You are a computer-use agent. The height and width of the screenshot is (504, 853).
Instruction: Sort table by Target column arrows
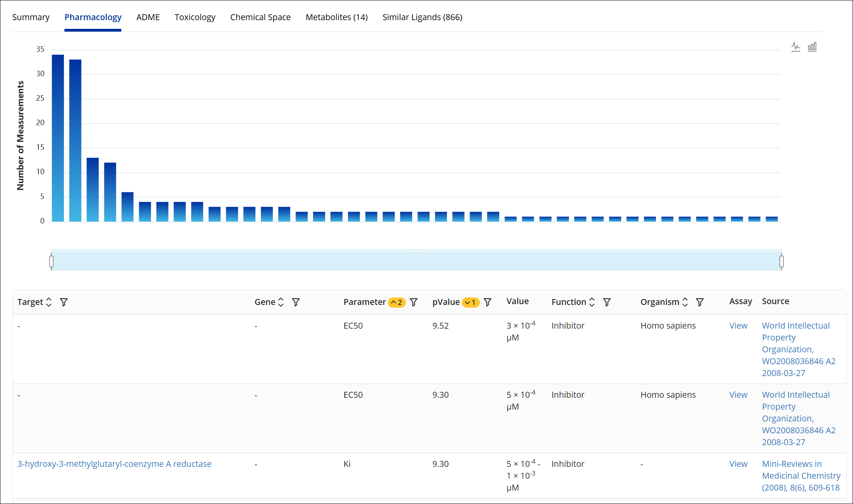(49, 302)
